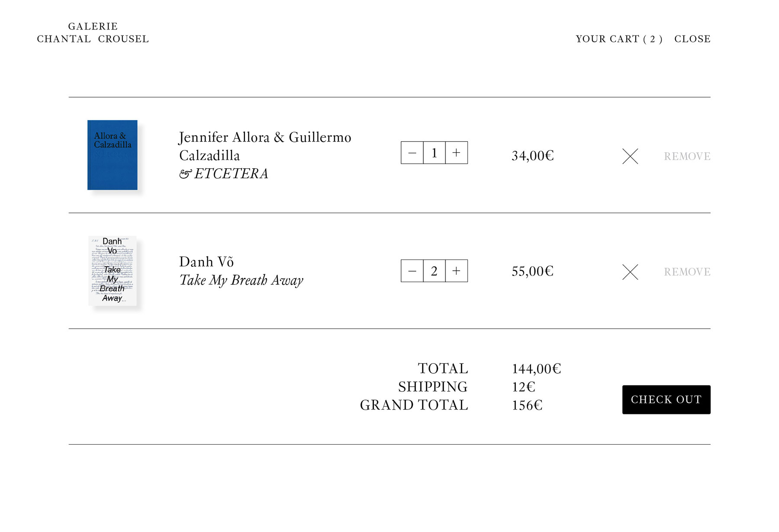Go to Galerie Chantal Crousel home logo
779x532 pixels.
point(93,33)
